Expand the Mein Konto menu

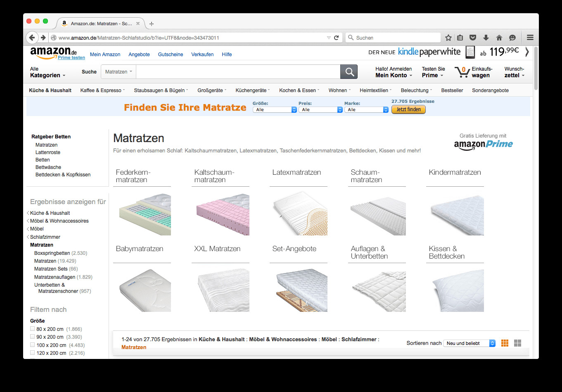pyautogui.click(x=394, y=72)
